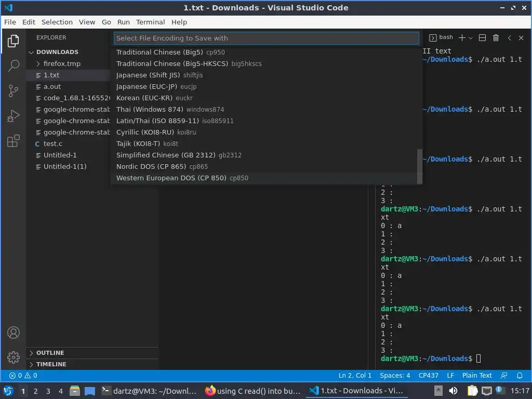Choose Thai (Windows 874) encoding
Viewport: 532px width, 399px height.
pos(264,110)
